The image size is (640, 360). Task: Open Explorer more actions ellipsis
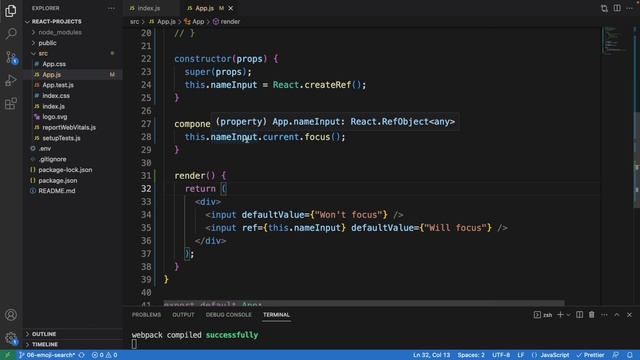(111, 8)
